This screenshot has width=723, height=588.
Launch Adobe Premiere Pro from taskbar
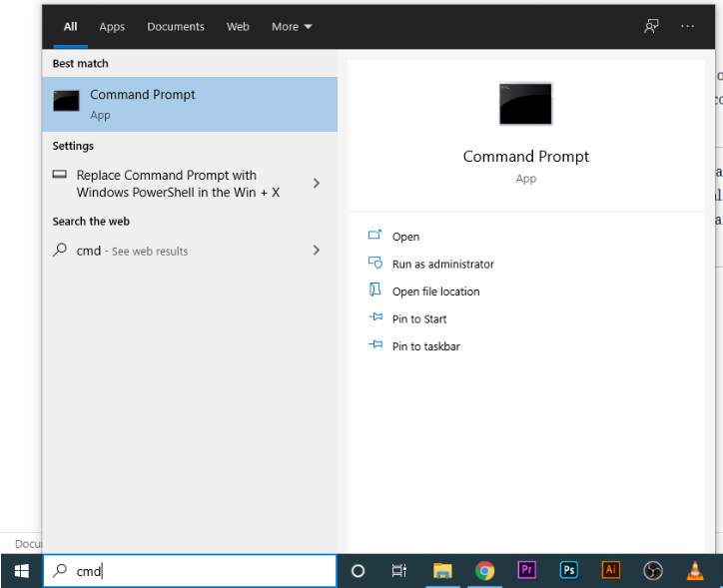526,570
